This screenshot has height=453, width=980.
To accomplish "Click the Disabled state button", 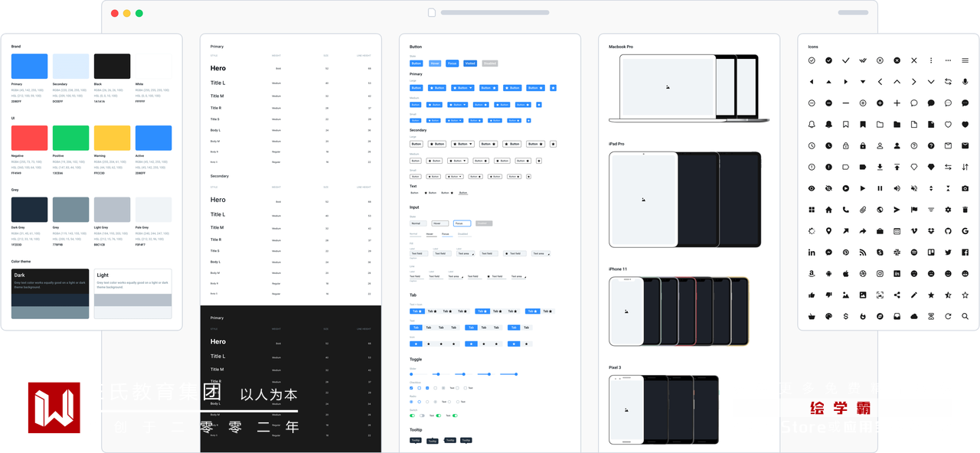I will pos(490,64).
